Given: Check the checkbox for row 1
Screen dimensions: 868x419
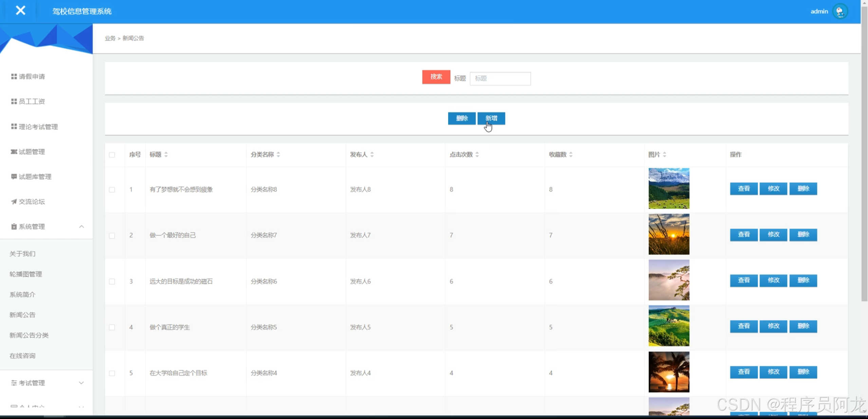Looking at the screenshot, I should coord(112,190).
